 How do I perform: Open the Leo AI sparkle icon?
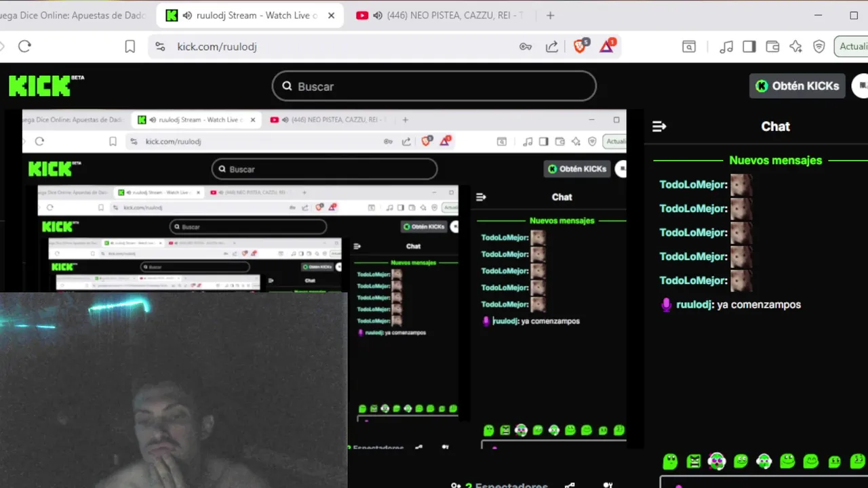tap(795, 46)
